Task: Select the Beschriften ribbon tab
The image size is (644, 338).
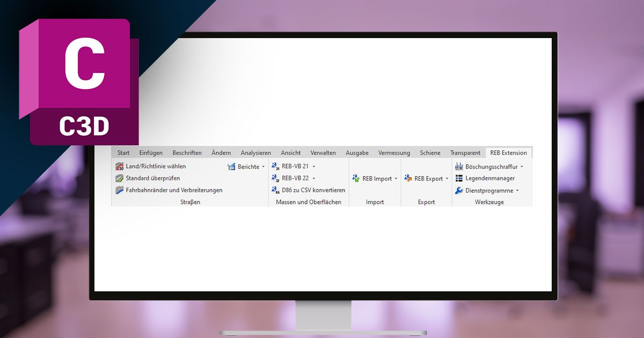Action: coord(187,153)
